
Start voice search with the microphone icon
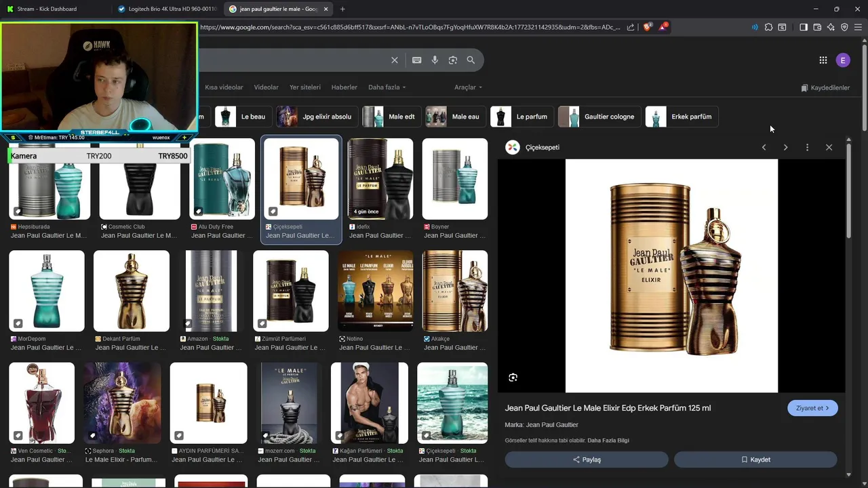435,60
